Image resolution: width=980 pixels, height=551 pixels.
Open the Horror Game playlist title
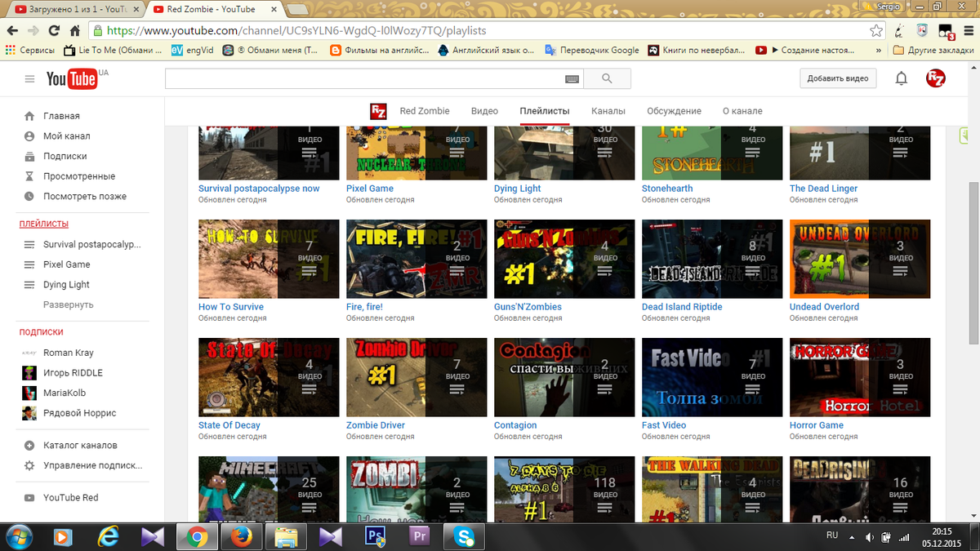[x=817, y=425]
